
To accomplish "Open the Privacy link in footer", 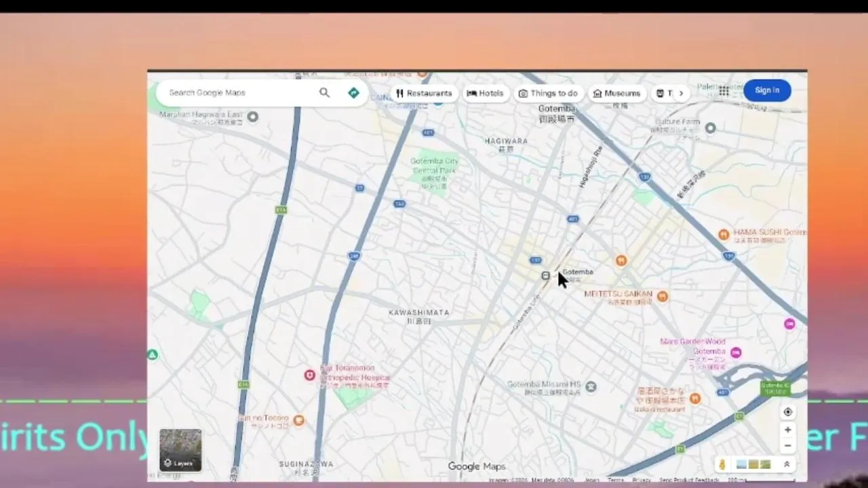I will [642, 480].
